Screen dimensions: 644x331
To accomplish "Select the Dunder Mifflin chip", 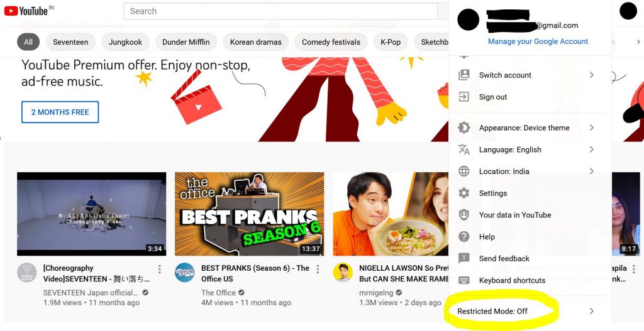I will coord(186,42).
